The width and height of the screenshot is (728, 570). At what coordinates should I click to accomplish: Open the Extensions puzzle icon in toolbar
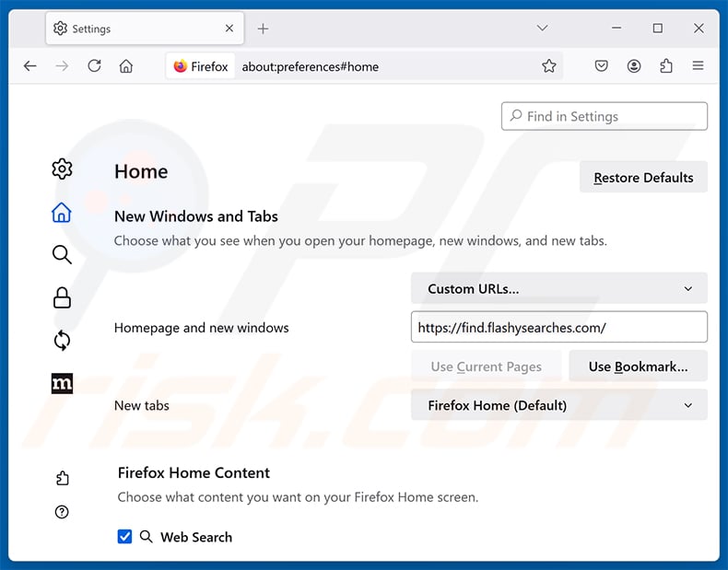pyautogui.click(x=665, y=66)
